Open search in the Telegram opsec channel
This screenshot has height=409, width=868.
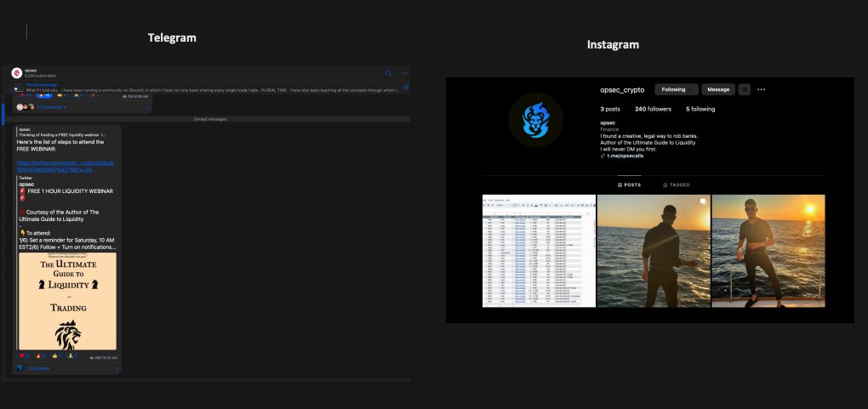[389, 72]
